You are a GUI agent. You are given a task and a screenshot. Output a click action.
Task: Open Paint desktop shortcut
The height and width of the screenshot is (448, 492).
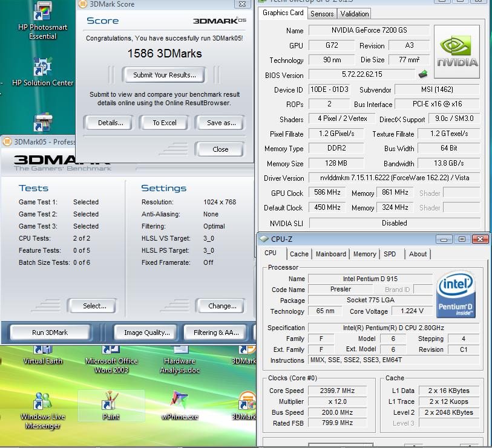click(111, 406)
